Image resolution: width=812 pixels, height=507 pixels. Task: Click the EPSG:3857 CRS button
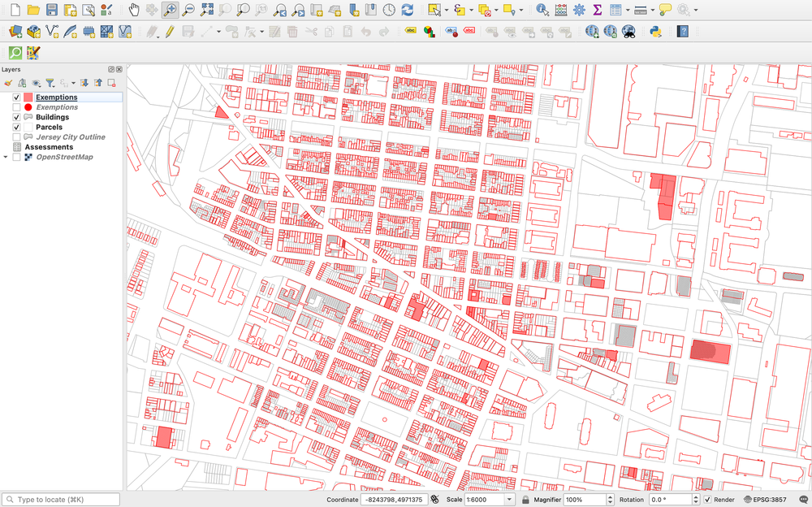click(773, 500)
